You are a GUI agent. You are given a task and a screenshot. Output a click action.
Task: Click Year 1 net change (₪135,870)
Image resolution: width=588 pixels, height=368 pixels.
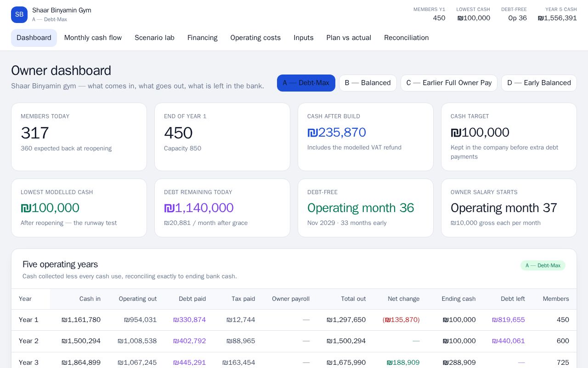[401, 320]
